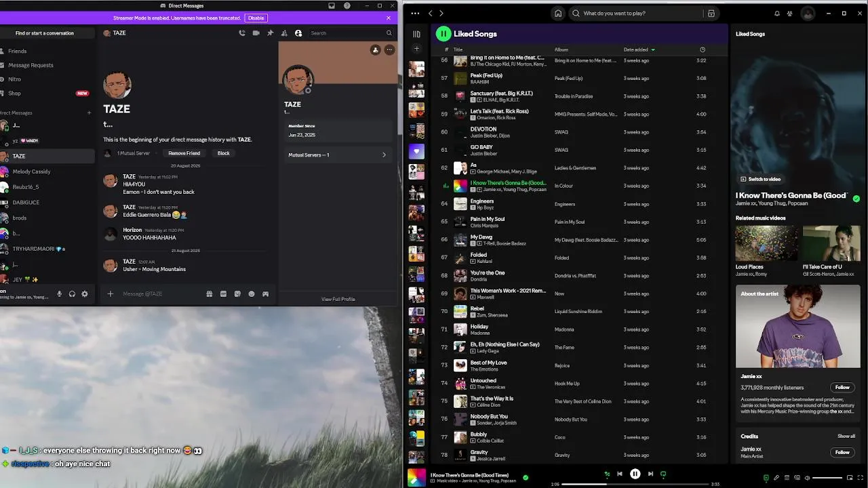Open pinned messages in Discord
This screenshot has width=868, height=488.
tap(270, 33)
